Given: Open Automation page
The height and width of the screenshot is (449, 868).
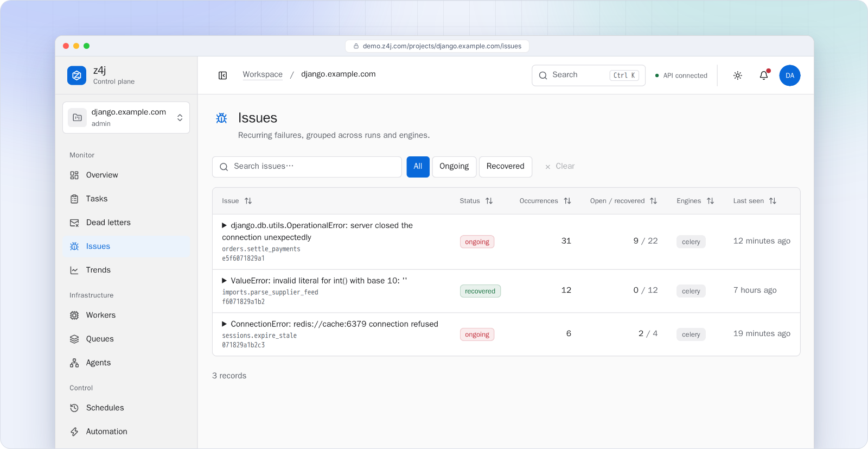Looking at the screenshot, I should click(126, 432).
